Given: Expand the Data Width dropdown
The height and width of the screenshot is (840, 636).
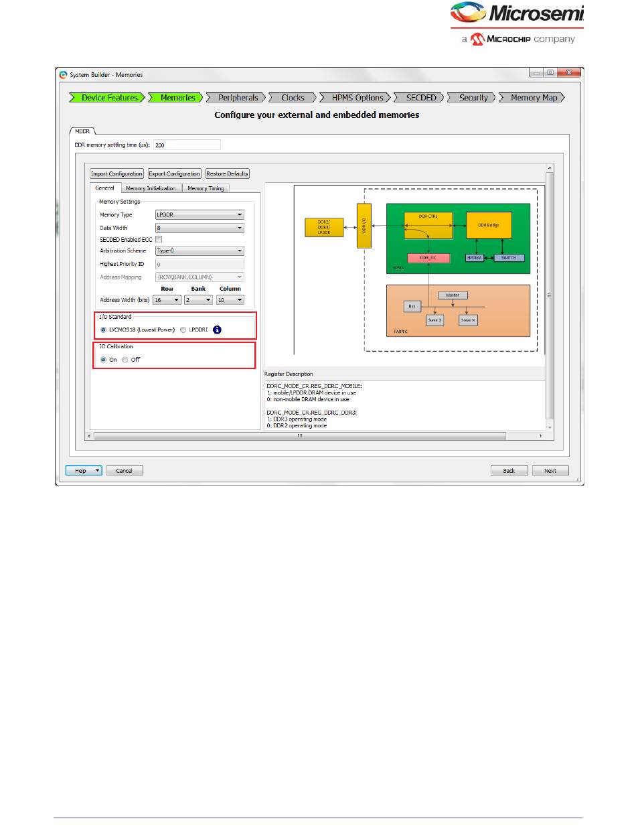Looking at the screenshot, I should (x=200, y=228).
